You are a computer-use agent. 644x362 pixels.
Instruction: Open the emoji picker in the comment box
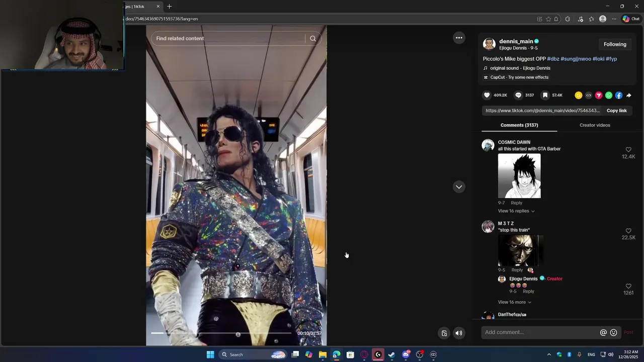613,332
